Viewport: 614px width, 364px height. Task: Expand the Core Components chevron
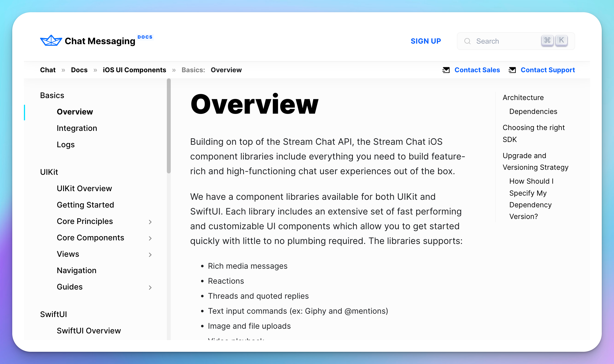[x=150, y=238]
